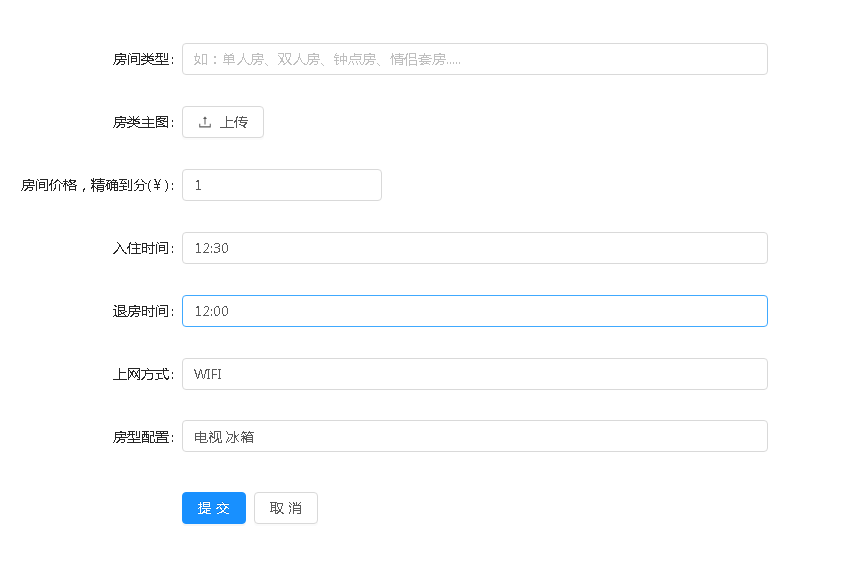Click the room price input showing 1
The width and height of the screenshot is (842, 563).
282,185
